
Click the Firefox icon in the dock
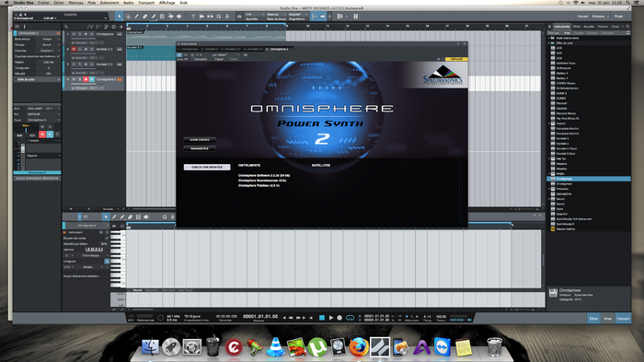coord(359,346)
